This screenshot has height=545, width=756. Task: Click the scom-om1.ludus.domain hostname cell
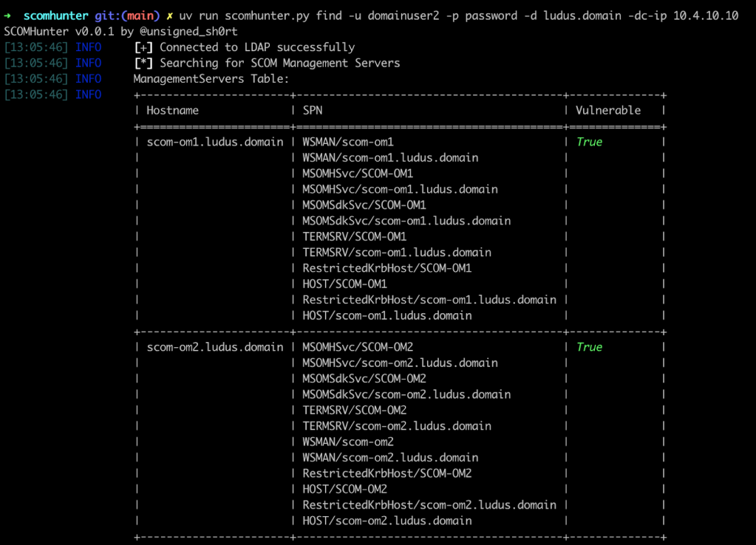215,142
